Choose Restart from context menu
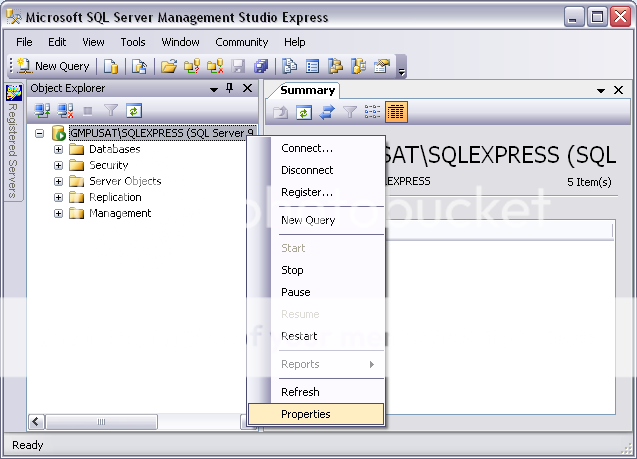637x459 pixels. (x=316, y=336)
